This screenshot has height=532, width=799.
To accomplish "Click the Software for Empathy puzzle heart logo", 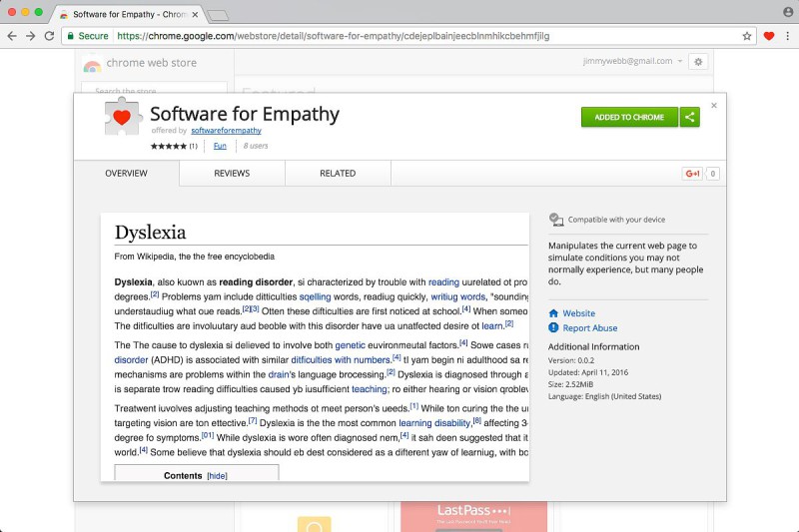I will pos(122,117).
